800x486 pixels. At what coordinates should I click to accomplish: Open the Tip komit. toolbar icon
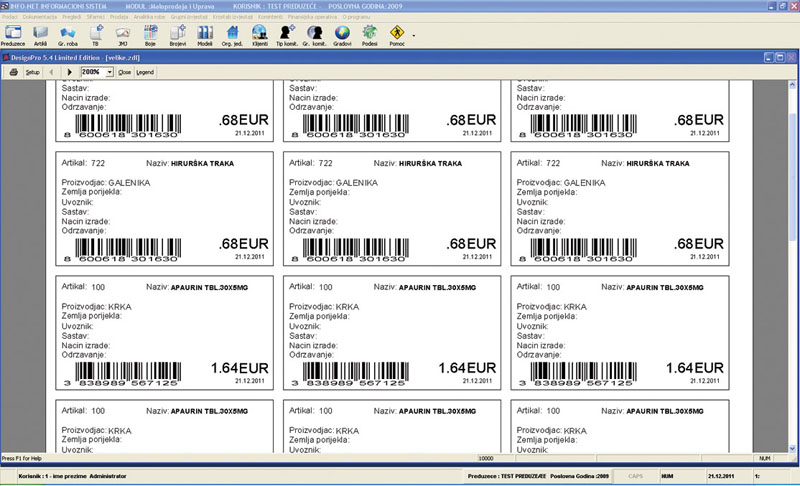(x=287, y=35)
